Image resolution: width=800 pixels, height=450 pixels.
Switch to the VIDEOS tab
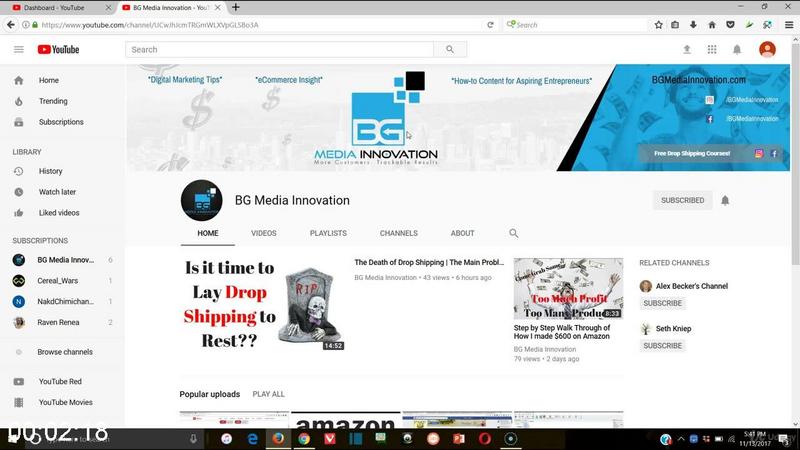(x=264, y=233)
